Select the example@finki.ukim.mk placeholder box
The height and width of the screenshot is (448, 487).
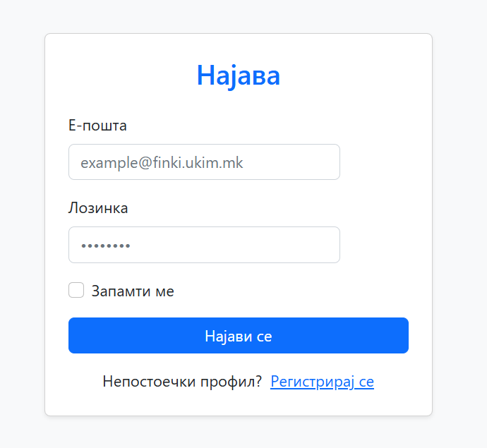pos(204,162)
